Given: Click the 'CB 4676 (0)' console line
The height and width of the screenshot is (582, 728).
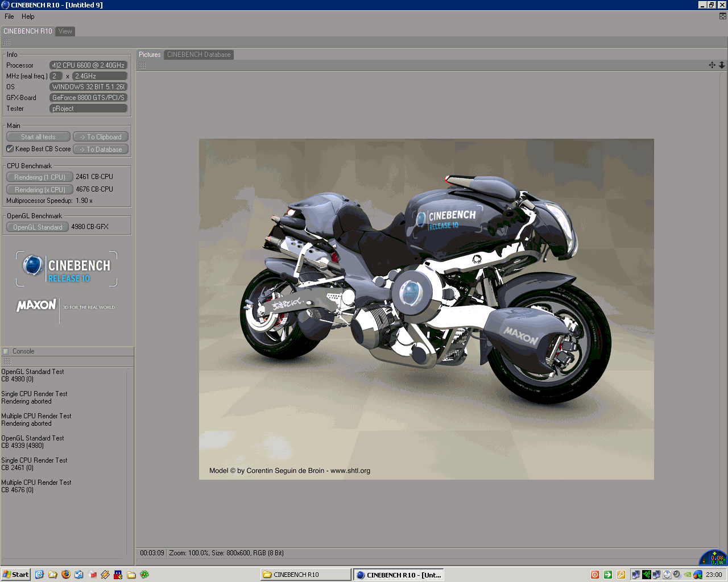Looking at the screenshot, I should (18, 490).
